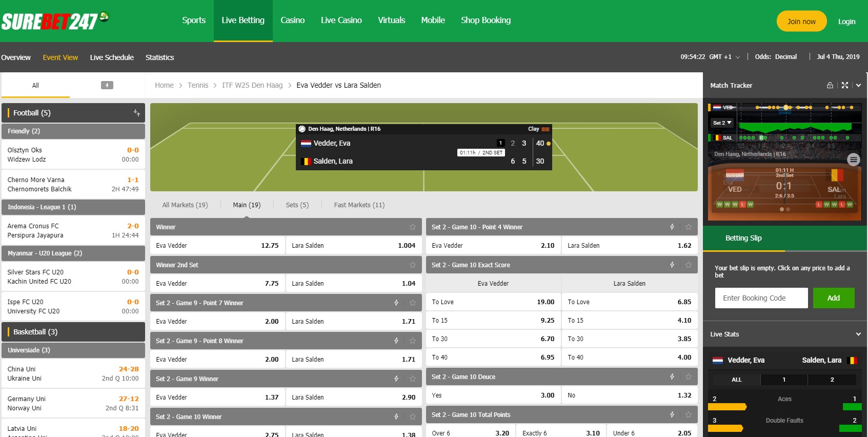Star the Set 2 - Game 9 - Point 7 Winner market
Screen dimensions: 868x437
[413, 303]
